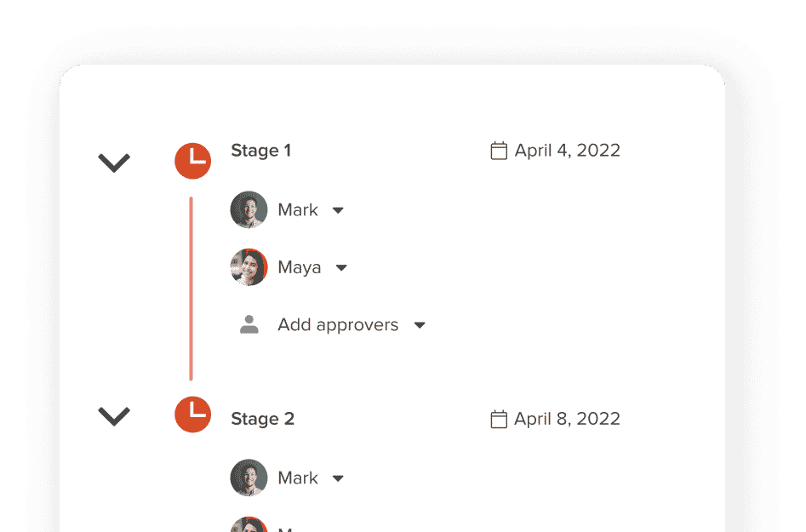The image size is (806, 532).
Task: Open the calendar icon beside April 8, 2022
Action: tap(499, 419)
